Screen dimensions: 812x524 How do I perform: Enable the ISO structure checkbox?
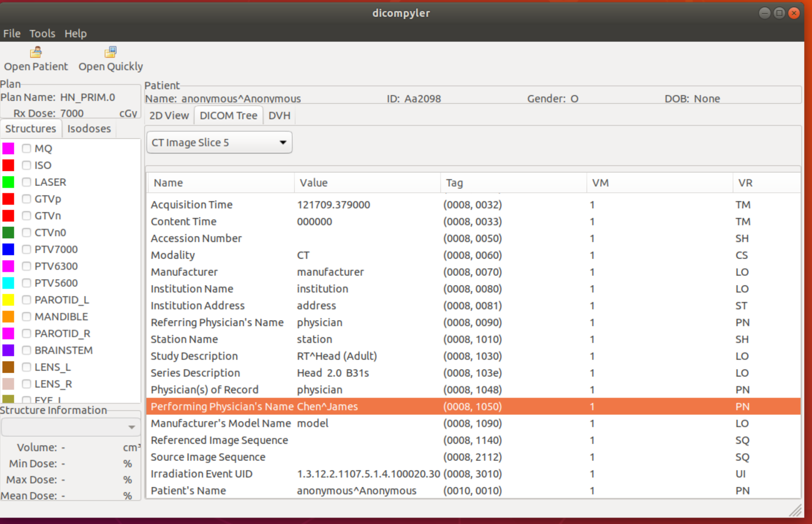[x=27, y=165]
